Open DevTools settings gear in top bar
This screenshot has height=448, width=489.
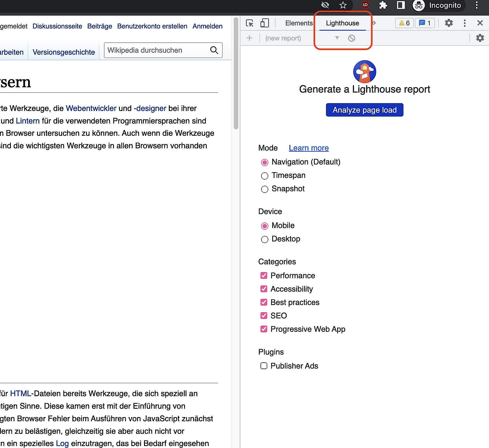(x=449, y=23)
